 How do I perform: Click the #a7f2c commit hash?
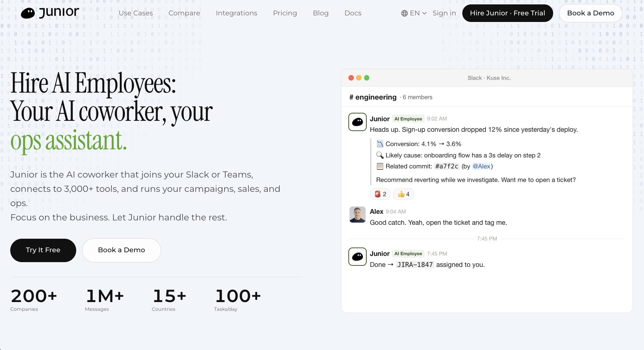coord(447,166)
